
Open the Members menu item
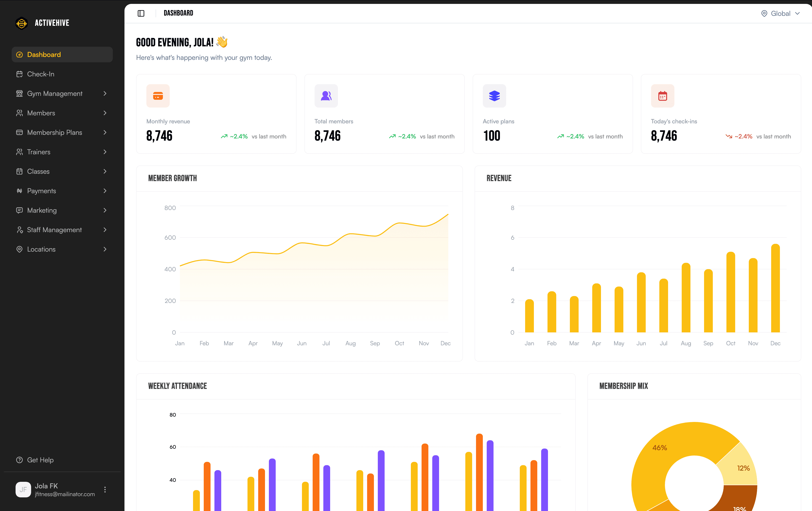click(62, 113)
